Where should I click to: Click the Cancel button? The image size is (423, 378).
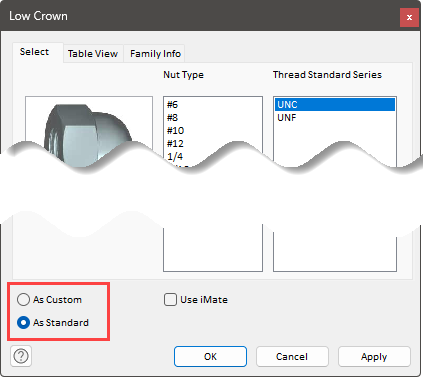[292, 356]
